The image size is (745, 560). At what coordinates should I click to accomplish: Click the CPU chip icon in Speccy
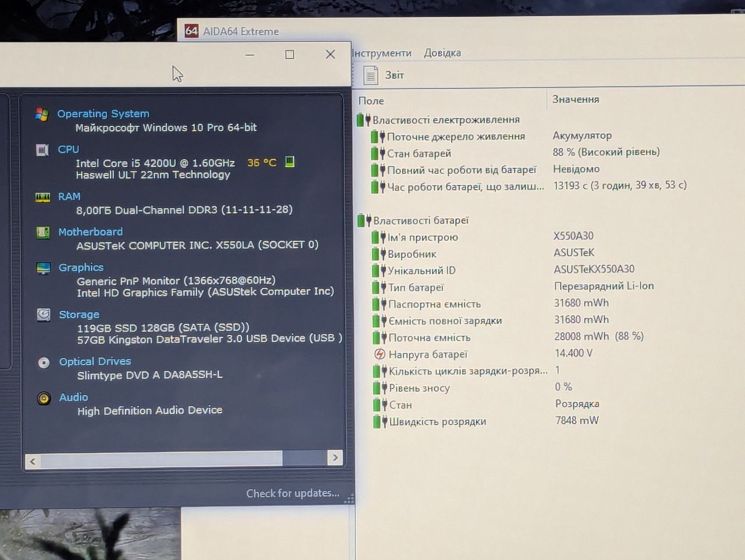[x=42, y=150]
